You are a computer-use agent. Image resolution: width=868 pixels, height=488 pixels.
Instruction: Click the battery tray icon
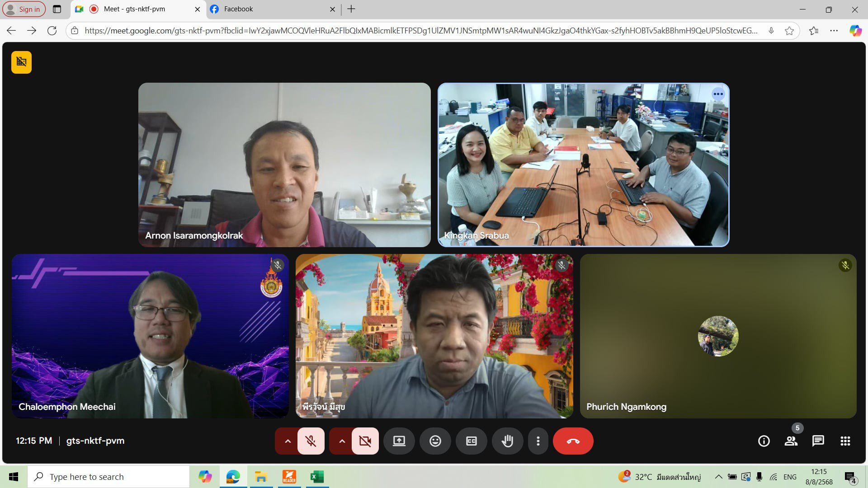pos(732,477)
